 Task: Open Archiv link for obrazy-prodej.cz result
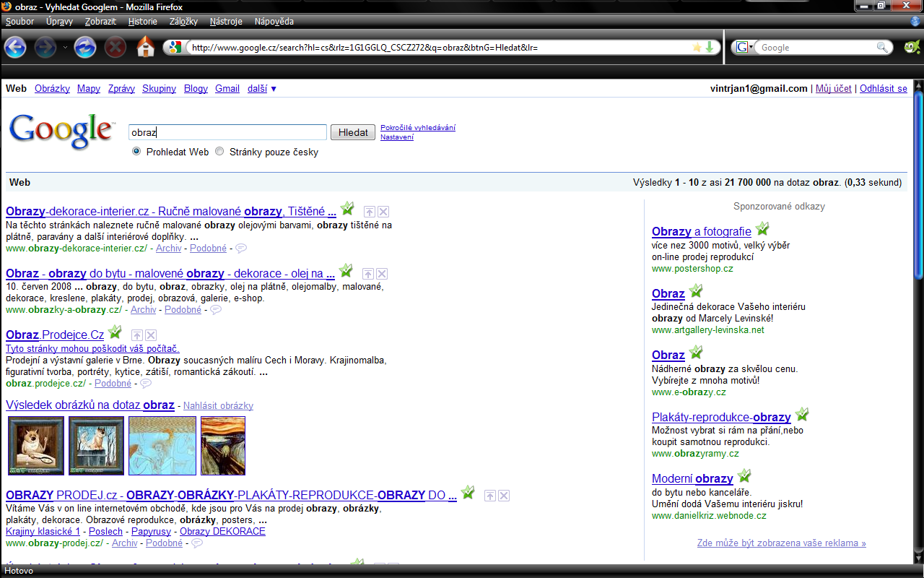point(125,543)
